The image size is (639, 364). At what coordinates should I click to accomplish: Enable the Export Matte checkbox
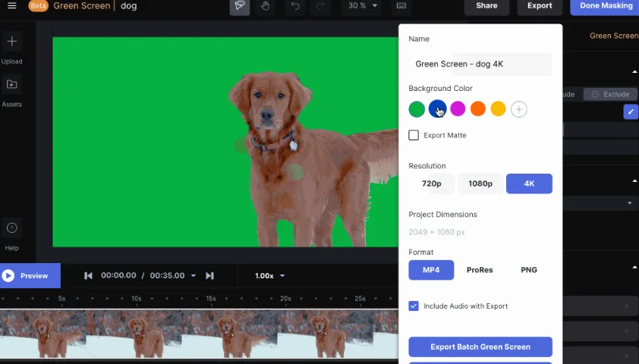(414, 135)
